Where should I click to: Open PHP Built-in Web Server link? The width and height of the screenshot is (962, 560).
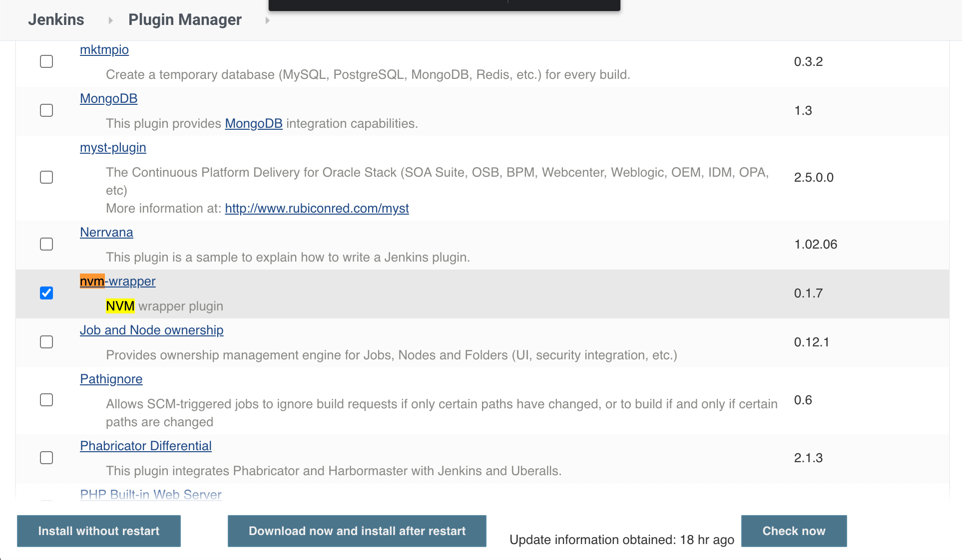click(151, 495)
